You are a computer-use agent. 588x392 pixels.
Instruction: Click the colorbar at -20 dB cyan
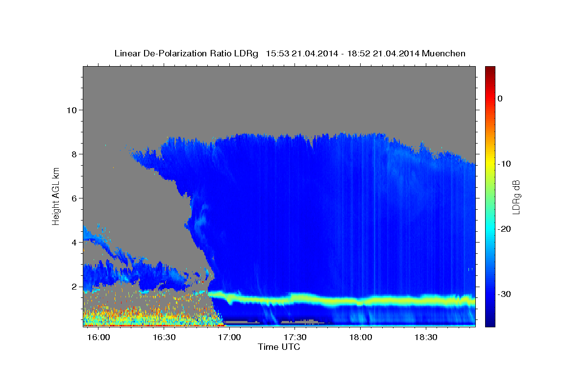click(x=490, y=229)
